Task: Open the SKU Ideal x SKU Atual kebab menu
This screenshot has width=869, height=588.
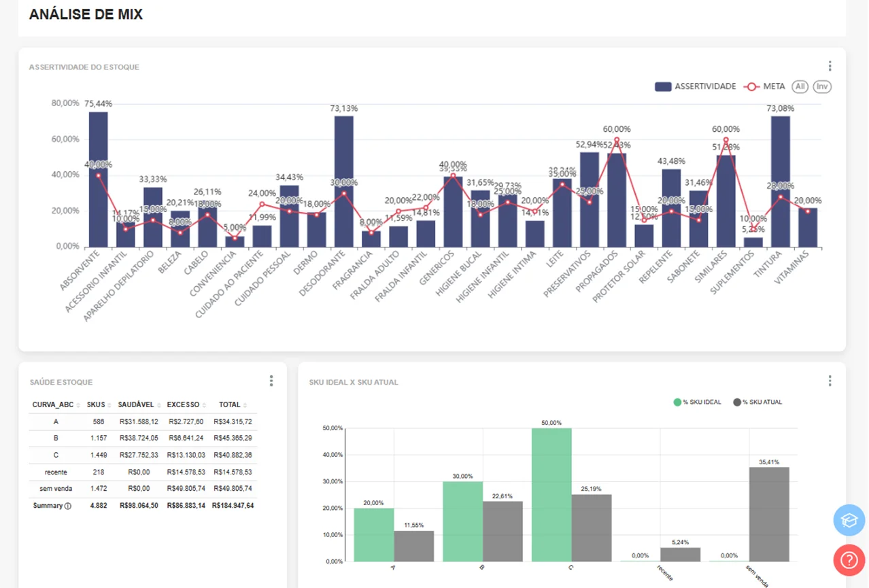Action: (x=830, y=381)
